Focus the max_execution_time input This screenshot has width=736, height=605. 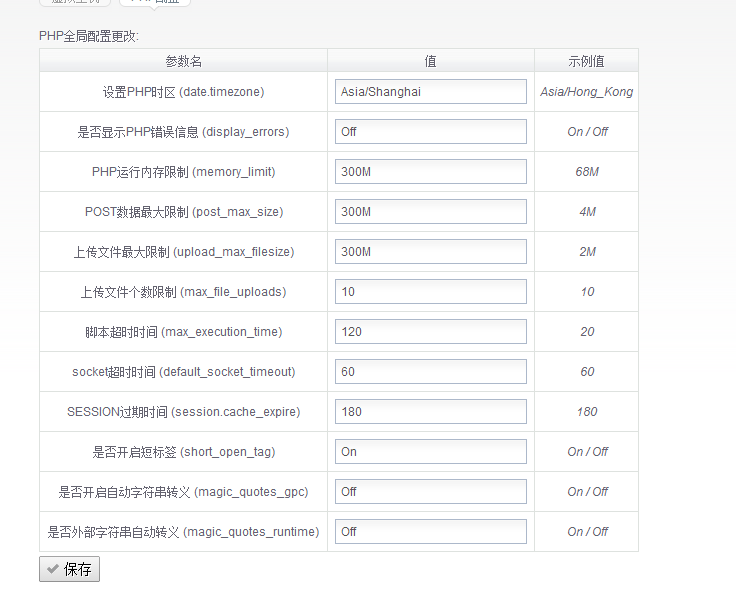tap(430, 332)
